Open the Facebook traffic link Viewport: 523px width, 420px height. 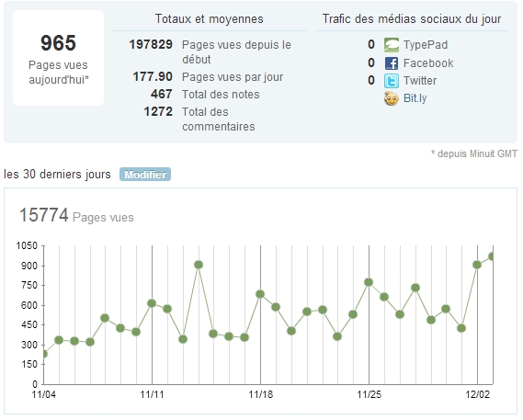[x=428, y=63]
